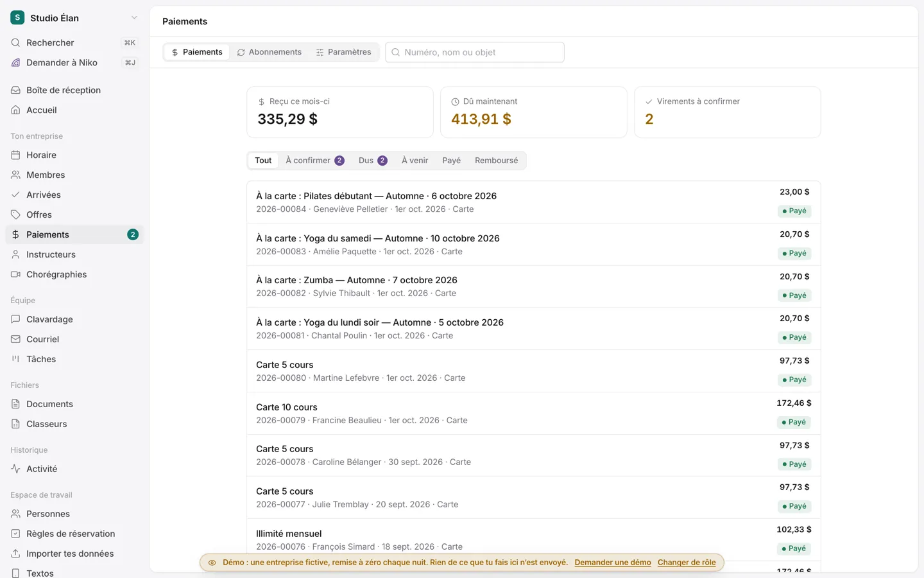Open payment 2026-00084 Geneviève Pelletier
Screen dimensions: 924x578
point(533,202)
